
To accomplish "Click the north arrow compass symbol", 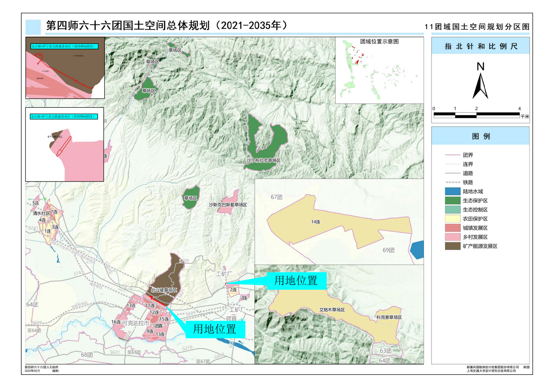I will [480, 81].
